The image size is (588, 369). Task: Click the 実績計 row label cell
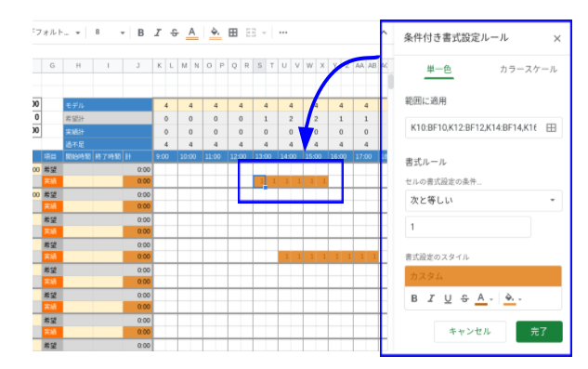(x=108, y=131)
